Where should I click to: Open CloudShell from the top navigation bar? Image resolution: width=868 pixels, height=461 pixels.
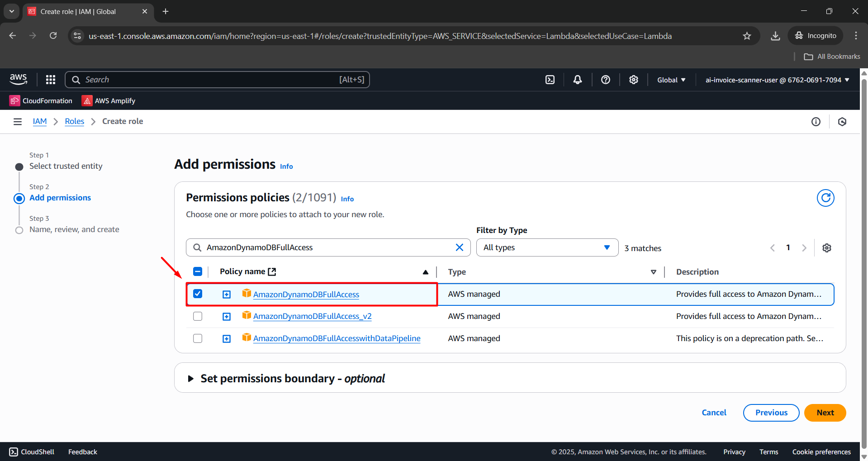click(x=550, y=79)
